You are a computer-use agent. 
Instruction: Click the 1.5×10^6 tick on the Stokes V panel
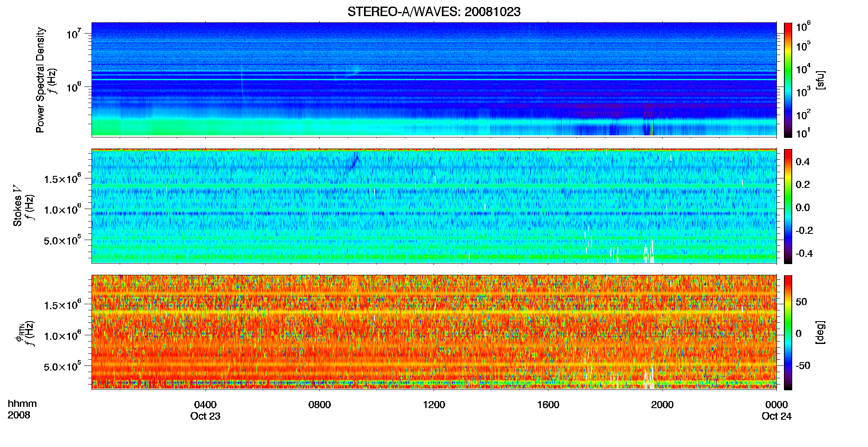[62, 178]
